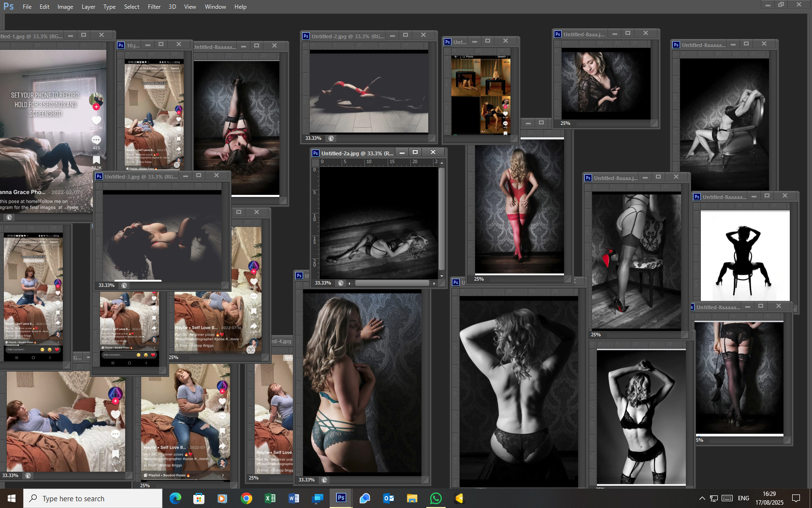
Task: Open the Windows Start menu
Action: point(12,498)
